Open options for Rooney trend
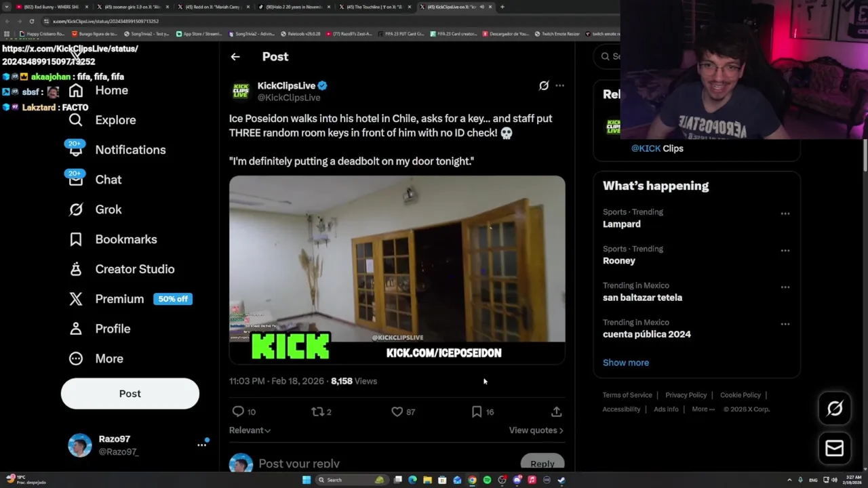This screenshot has height=488, width=868. click(785, 250)
